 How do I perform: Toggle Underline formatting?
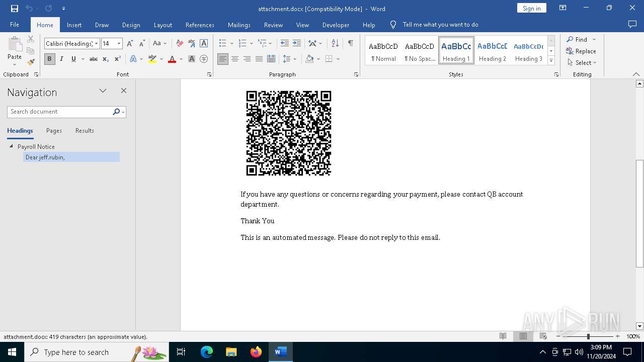[x=73, y=59]
